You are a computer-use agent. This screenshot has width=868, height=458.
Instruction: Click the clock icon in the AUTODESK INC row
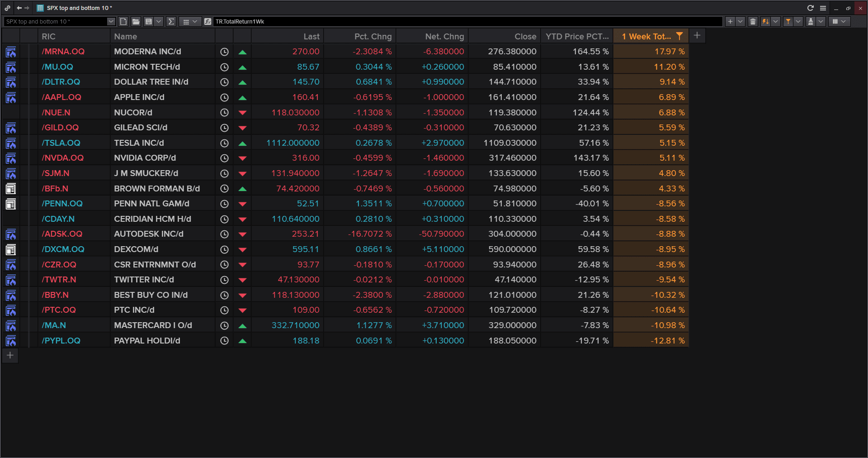tap(224, 234)
